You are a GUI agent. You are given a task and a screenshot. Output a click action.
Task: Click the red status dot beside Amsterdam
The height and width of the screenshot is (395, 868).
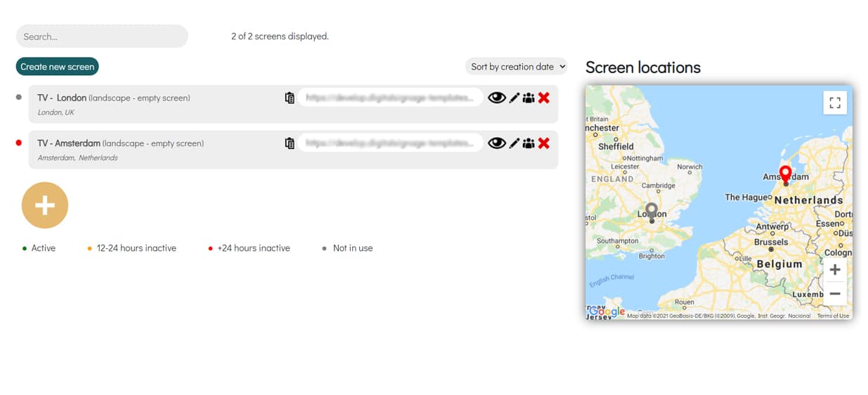coord(19,143)
